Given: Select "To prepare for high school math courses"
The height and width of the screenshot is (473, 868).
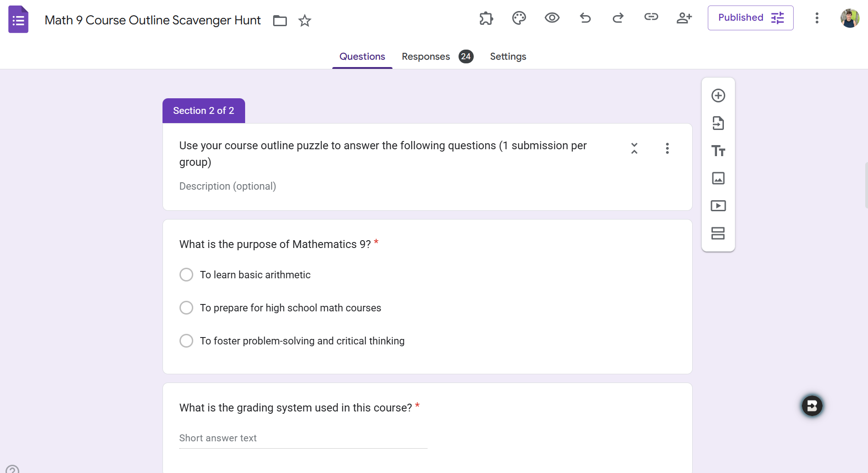Looking at the screenshot, I should tap(186, 308).
